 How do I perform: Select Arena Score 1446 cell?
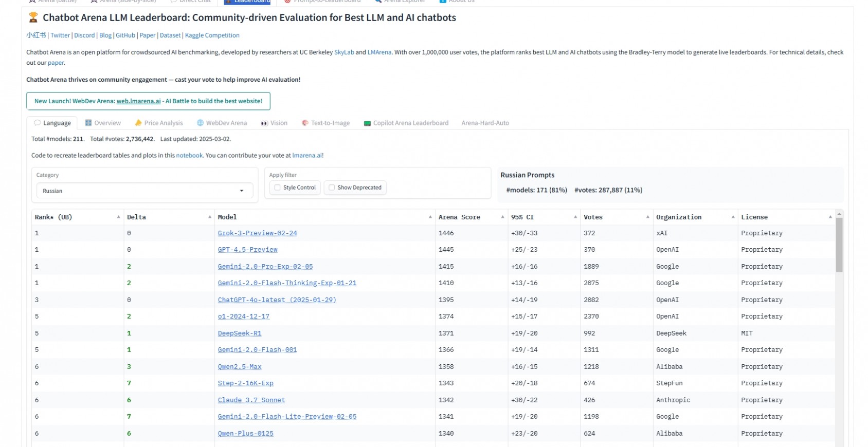tap(472, 233)
